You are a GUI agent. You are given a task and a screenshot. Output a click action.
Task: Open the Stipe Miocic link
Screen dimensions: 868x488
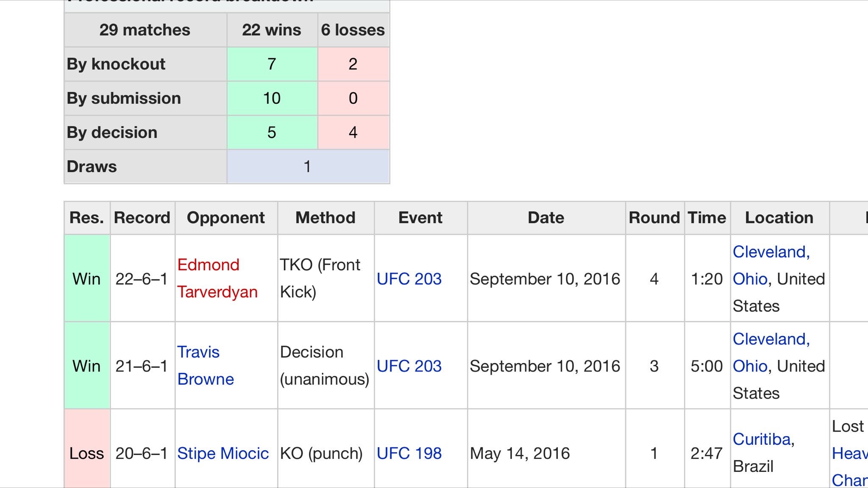click(x=223, y=453)
